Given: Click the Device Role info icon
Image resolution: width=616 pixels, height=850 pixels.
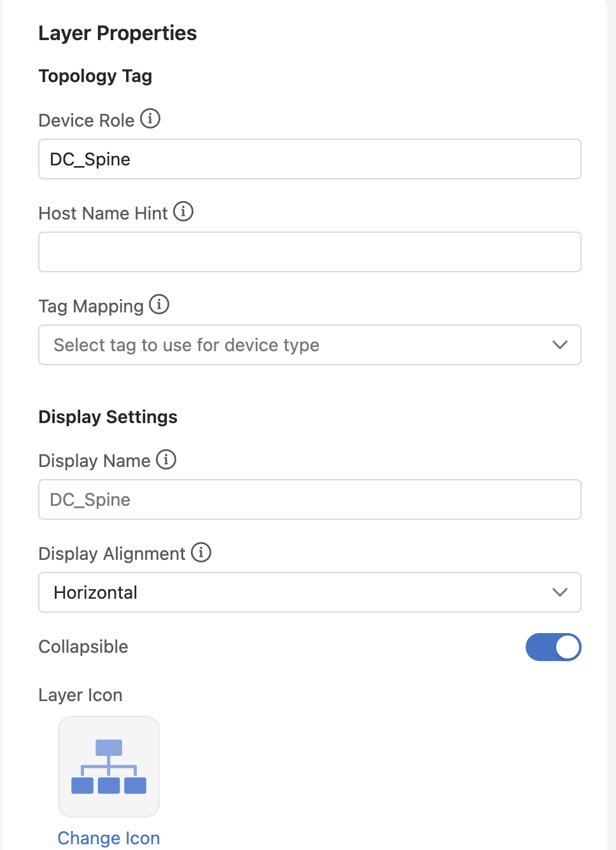Looking at the screenshot, I should 150,119.
